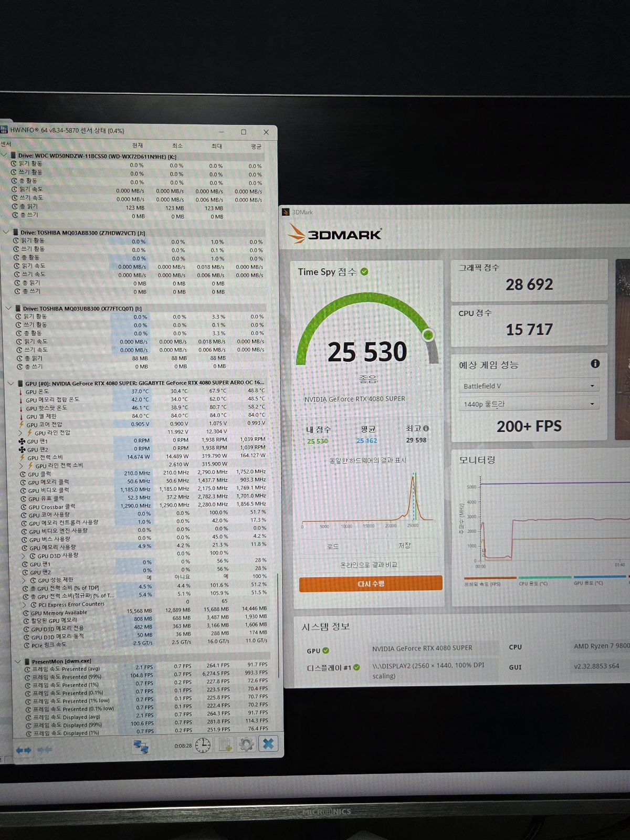Click the 센서 column header in HWiNFO
The image size is (630, 840).
[6, 143]
